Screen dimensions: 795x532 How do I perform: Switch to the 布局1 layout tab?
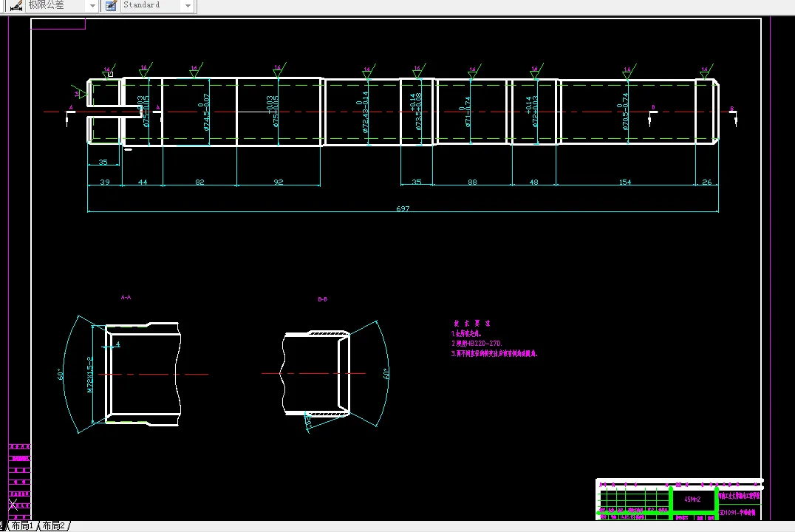tap(23, 526)
